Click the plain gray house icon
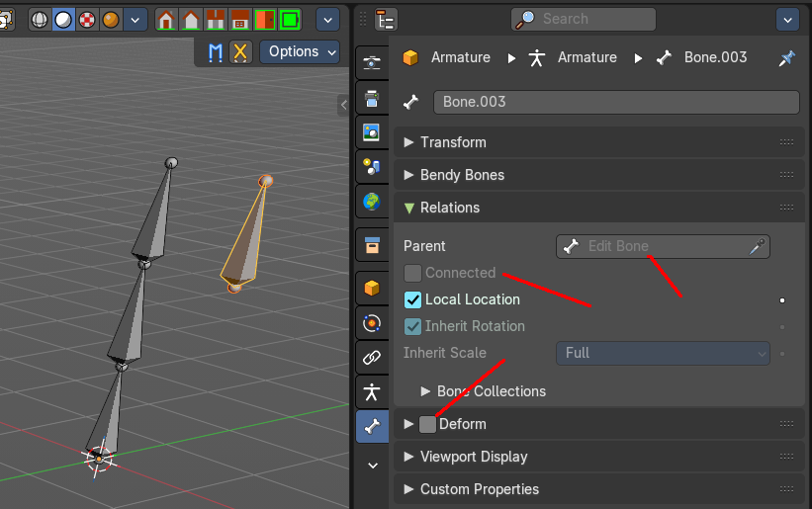The width and height of the screenshot is (812, 509). tap(191, 20)
